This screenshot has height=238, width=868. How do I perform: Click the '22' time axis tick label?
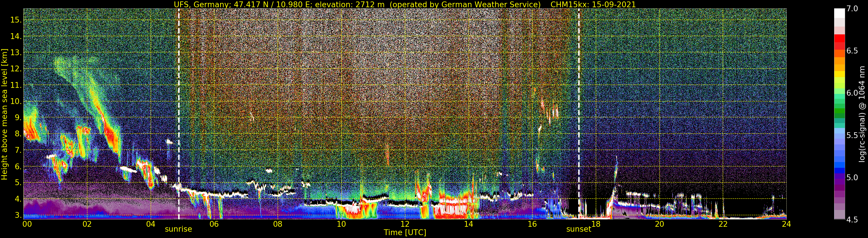(x=723, y=224)
